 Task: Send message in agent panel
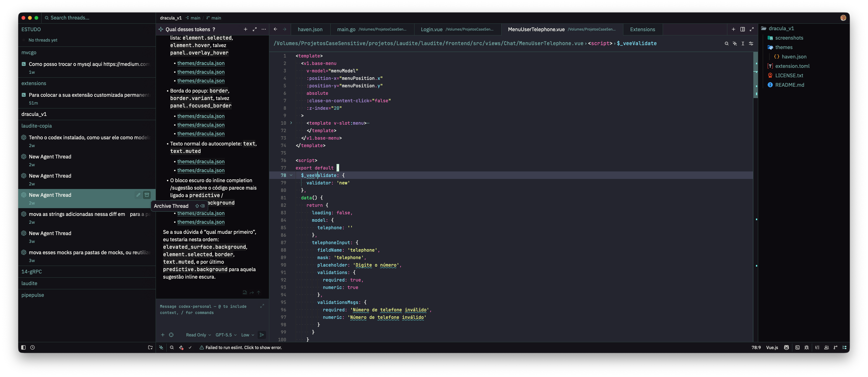click(x=262, y=334)
